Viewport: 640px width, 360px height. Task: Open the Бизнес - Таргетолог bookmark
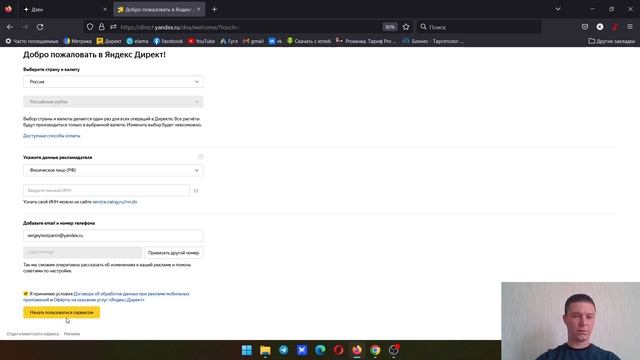(433, 41)
